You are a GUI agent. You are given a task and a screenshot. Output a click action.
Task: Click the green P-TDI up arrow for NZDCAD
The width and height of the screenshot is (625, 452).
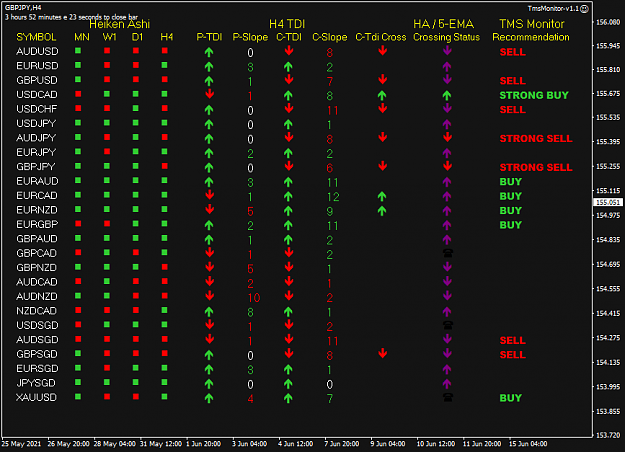click(x=209, y=311)
